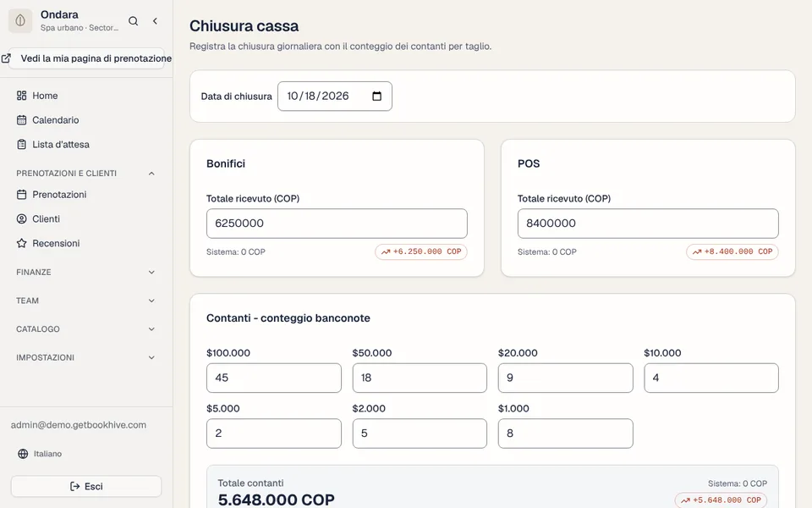
Task: Click the $2.000 banknote count field
Action: [420, 433]
